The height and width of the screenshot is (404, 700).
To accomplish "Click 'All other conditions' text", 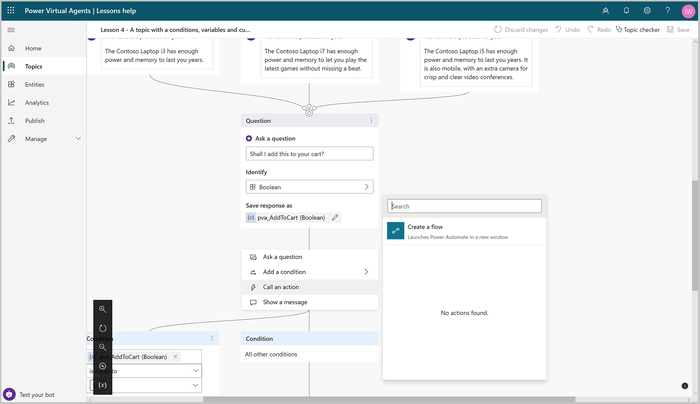I will pyautogui.click(x=271, y=354).
